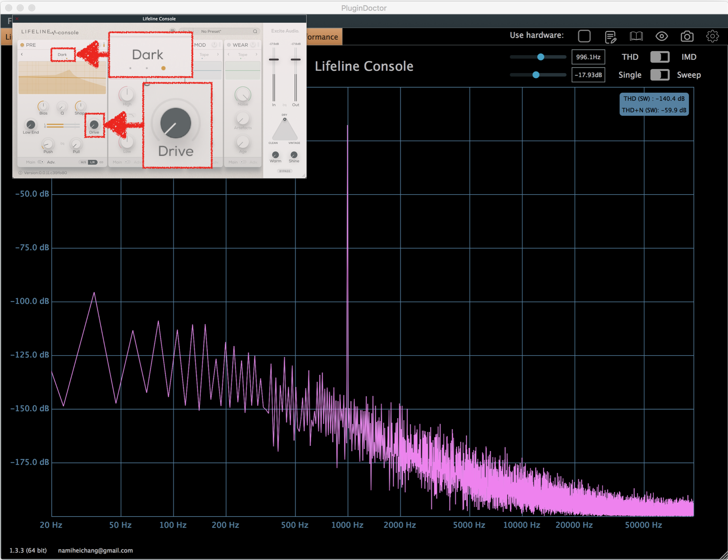Go to previous WEAR type with left chevron
The height and width of the screenshot is (560, 728).
[228, 54]
